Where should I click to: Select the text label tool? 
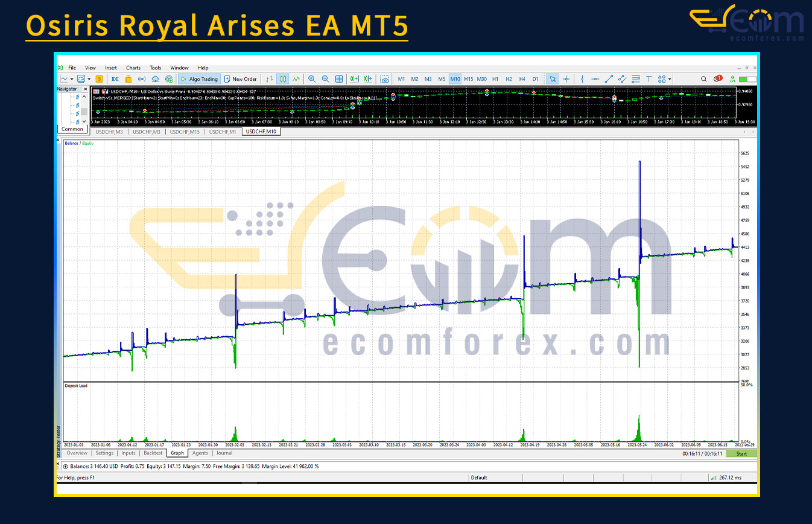(649, 79)
